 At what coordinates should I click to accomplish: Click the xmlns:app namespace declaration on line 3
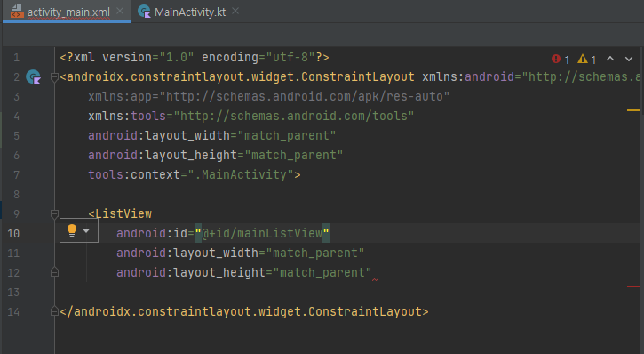point(268,97)
